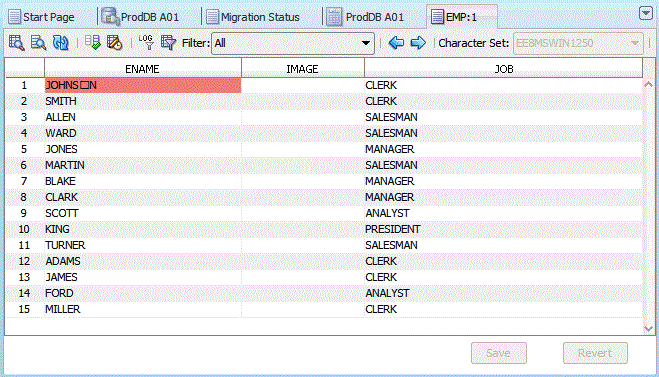Click the empty IMAGE cell in KING row

pyautogui.click(x=303, y=229)
